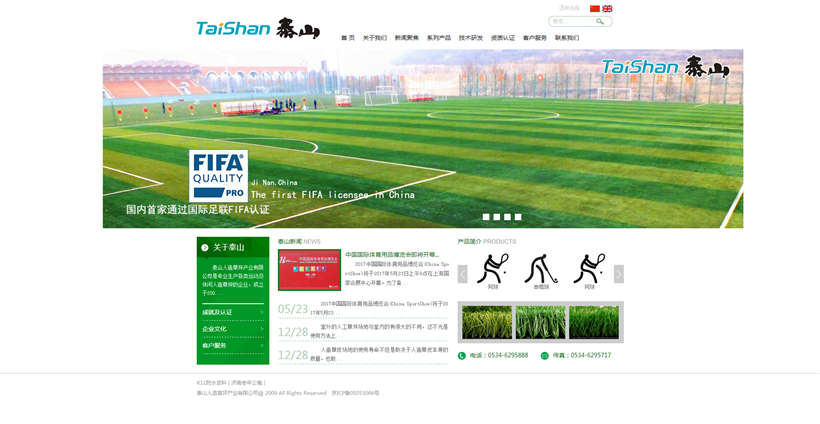The width and height of the screenshot is (820, 424).
Task: Open the green news headline beside red thumbnail
Action: 392,255
